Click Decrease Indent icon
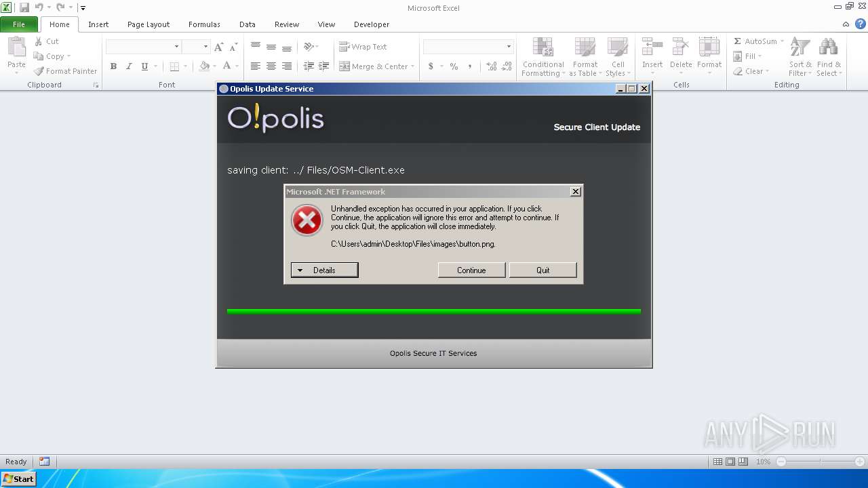The image size is (868, 488). click(309, 66)
